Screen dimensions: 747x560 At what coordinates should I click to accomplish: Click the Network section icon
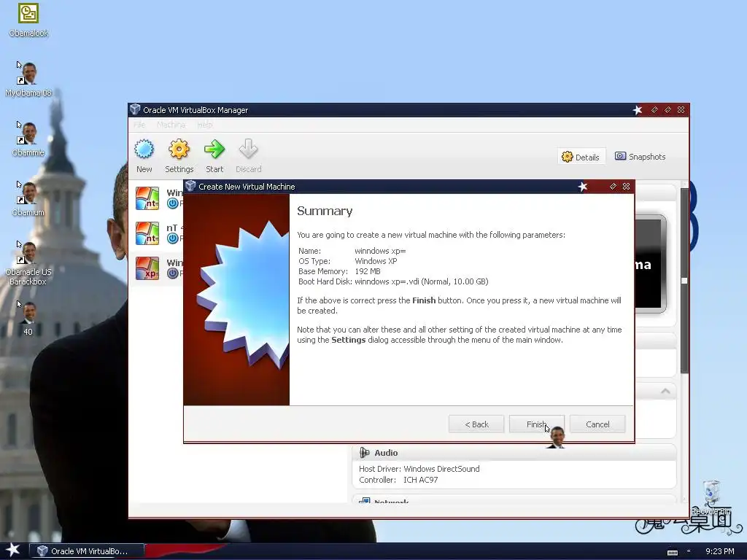365,500
